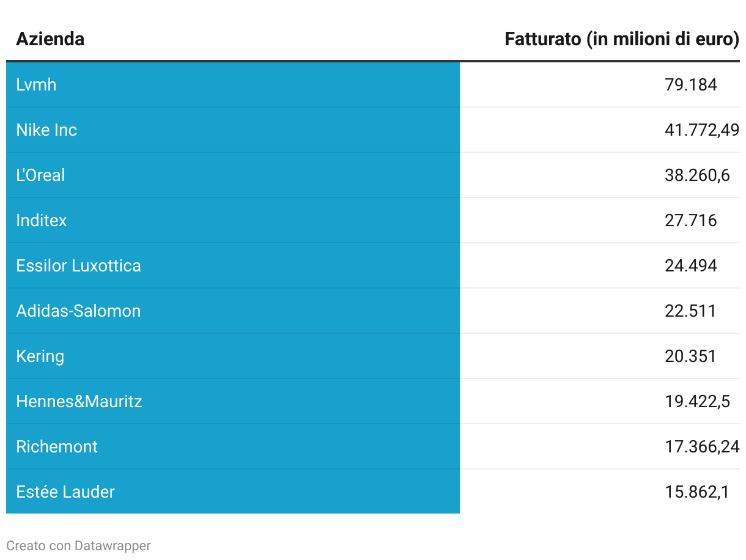This screenshot has width=746, height=560.
Task: Select the 41.772,49 revenue figure
Action: pos(701,130)
